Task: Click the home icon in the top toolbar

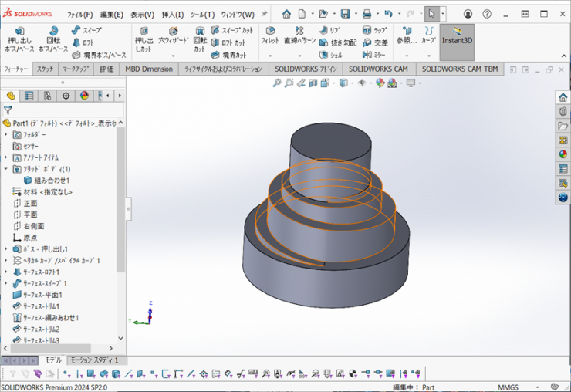Action: pyautogui.click(x=286, y=14)
